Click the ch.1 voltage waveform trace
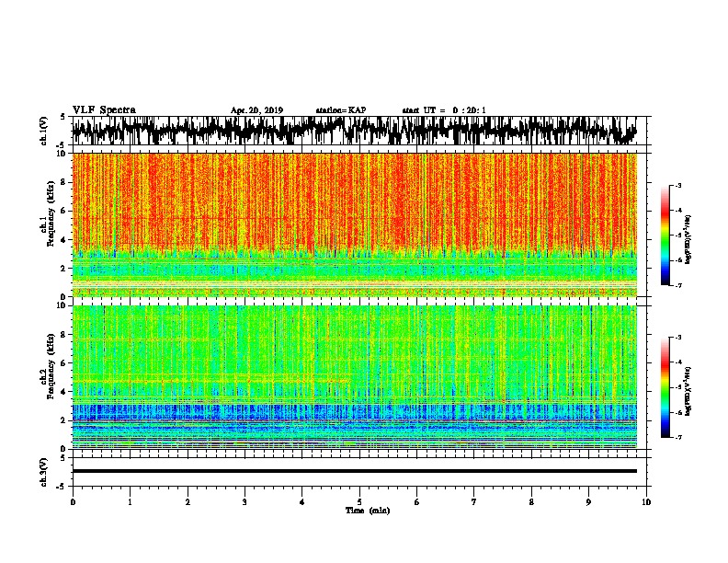The height and width of the screenshot is (563, 728). 354,130
